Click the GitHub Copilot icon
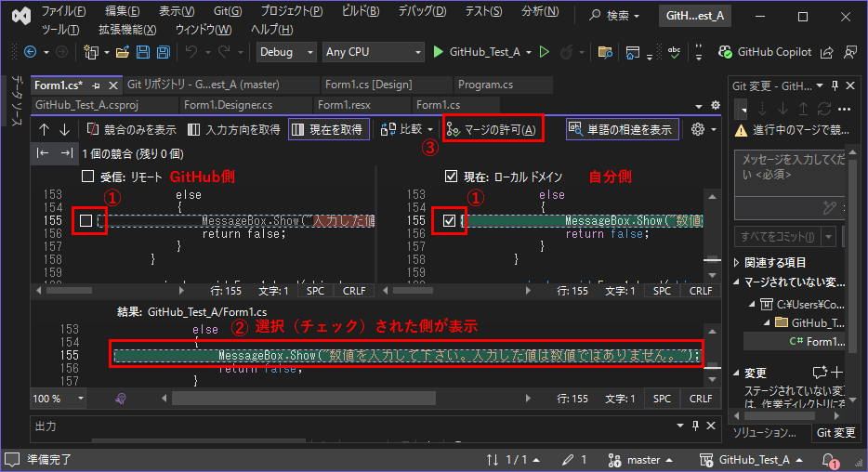Viewport: 868px width, 472px height. pos(725,52)
